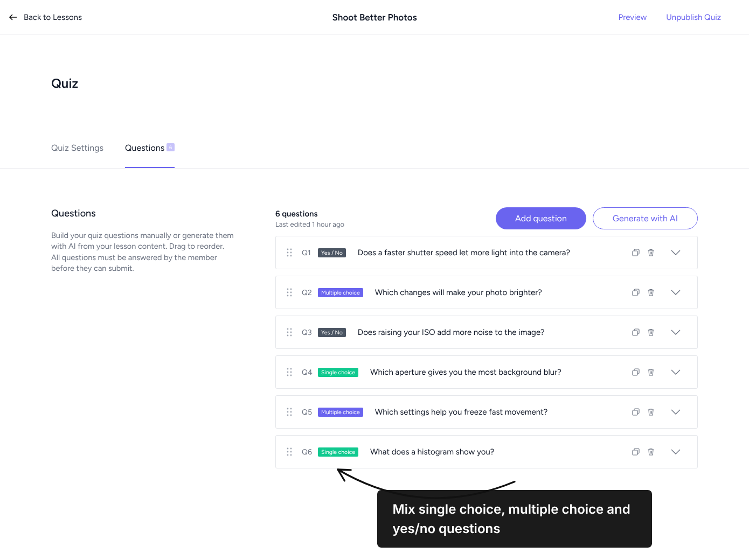This screenshot has width=749, height=560.
Task: Click the Add question button
Action: click(541, 218)
